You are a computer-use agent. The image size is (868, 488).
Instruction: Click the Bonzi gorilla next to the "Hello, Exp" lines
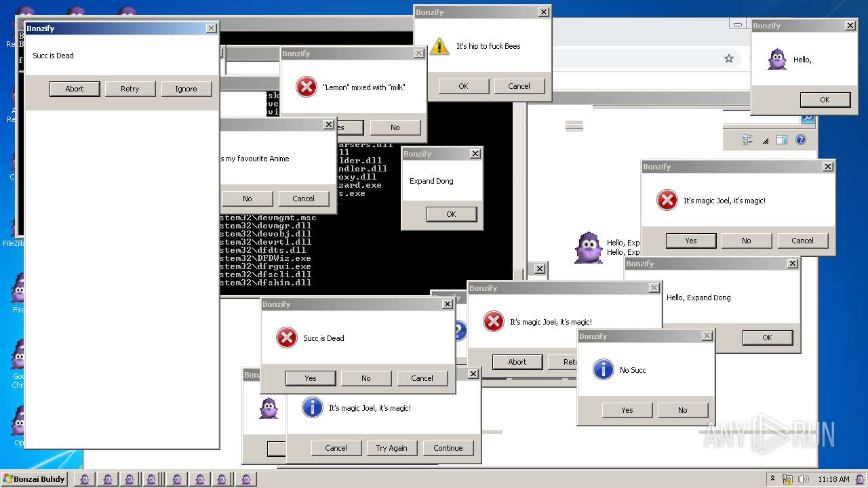pos(588,247)
